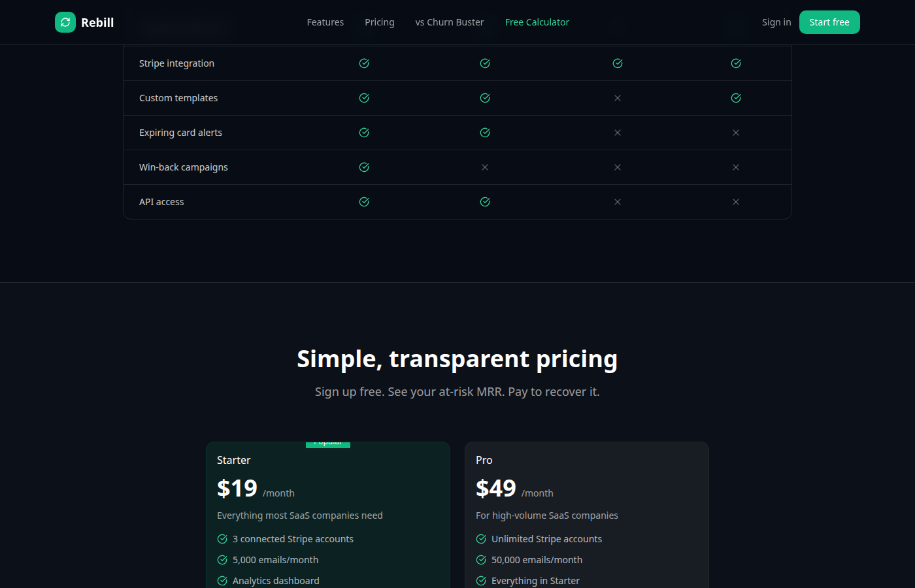Click the checkmark beside 50,000 emails/month
The height and width of the screenshot is (588, 915).
[x=480, y=559]
